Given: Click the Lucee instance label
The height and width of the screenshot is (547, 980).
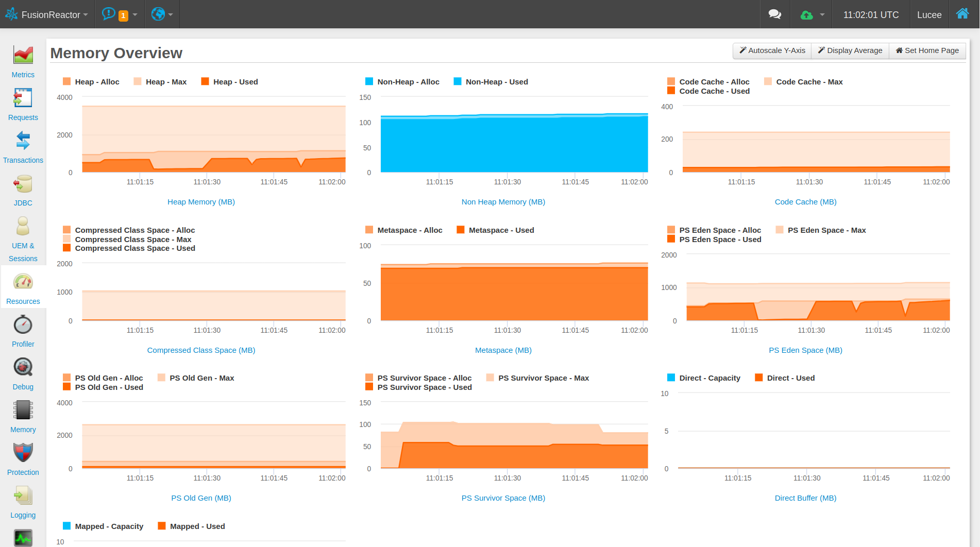Looking at the screenshot, I should pyautogui.click(x=930, y=15).
